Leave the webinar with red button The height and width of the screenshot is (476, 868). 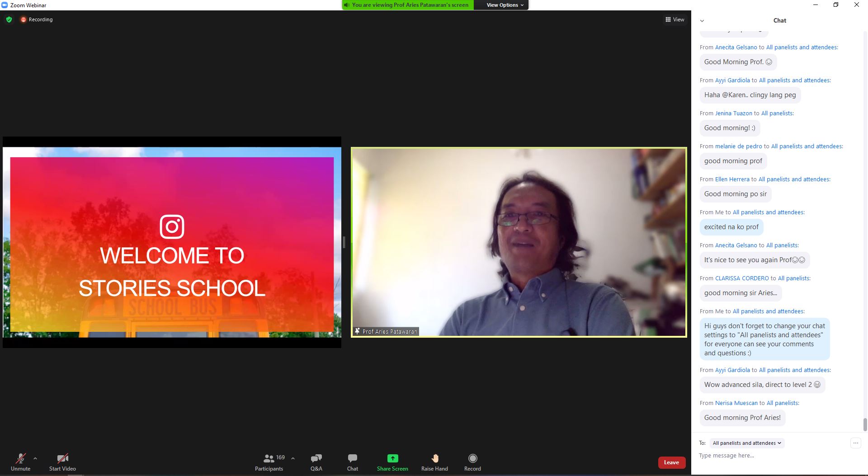pos(671,462)
